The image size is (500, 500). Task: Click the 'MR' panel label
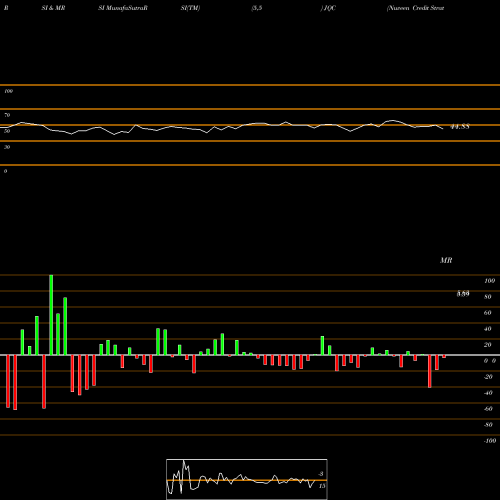point(446,260)
